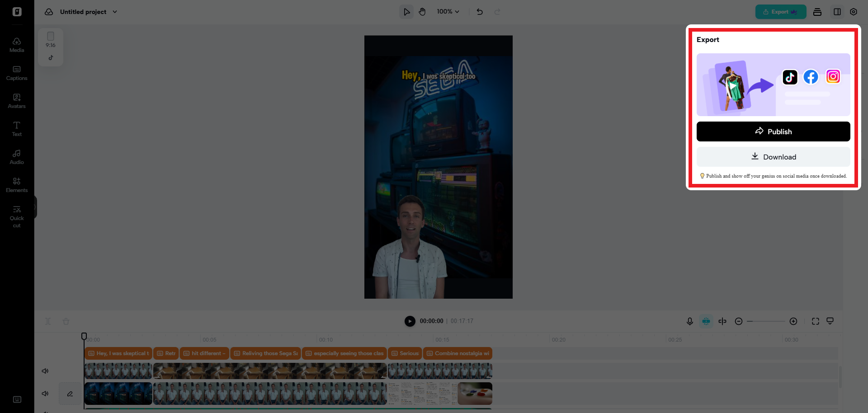Select the Captions tool from the sidebar

pos(16,73)
